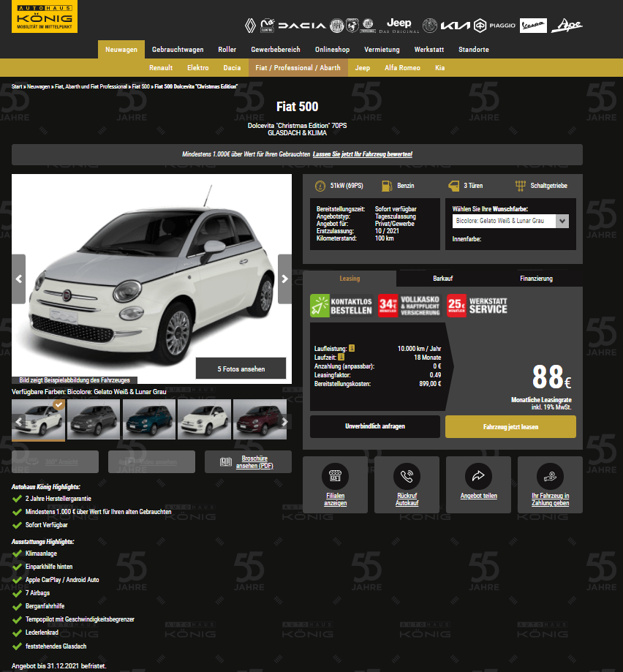This screenshot has height=672, width=623.
Task: Click Fahrzeug jetzt leasen button
Action: point(510,426)
